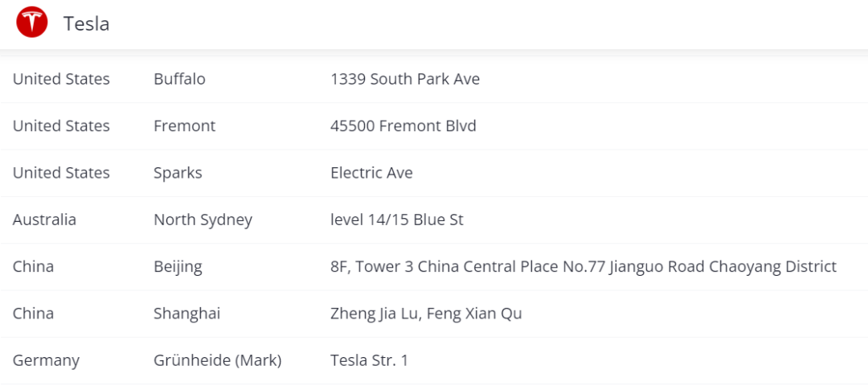Select the North Sydney city cell
Screen dimensions: 868x386
[x=203, y=220]
